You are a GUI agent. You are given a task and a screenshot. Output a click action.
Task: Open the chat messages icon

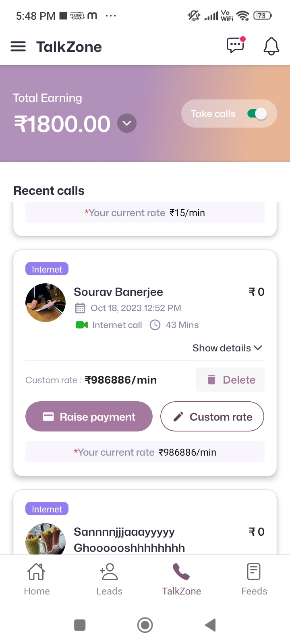[x=236, y=45]
